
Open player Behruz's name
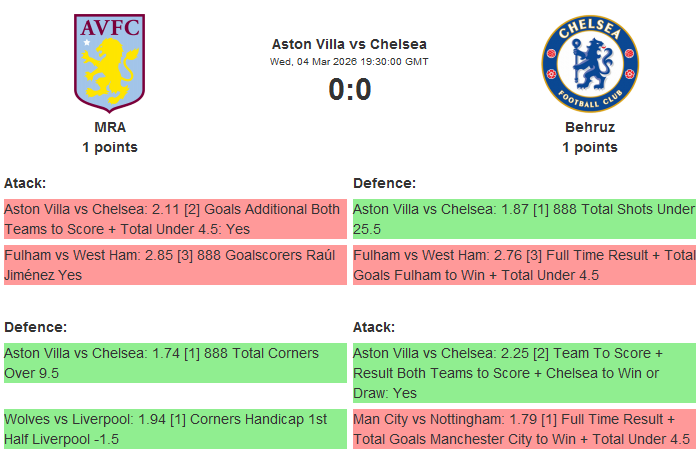589,127
